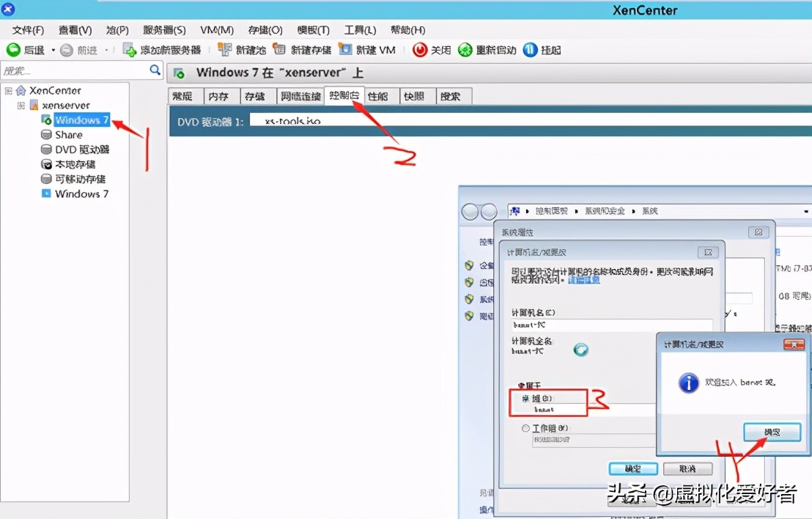The height and width of the screenshot is (519, 812).
Task: Open the 查看(V) menu
Action: pos(75,30)
